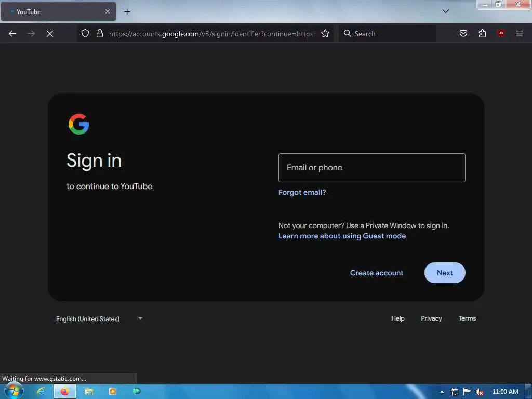The image size is (532, 399).
Task: Open the Forgot email? link
Action: tap(302, 192)
